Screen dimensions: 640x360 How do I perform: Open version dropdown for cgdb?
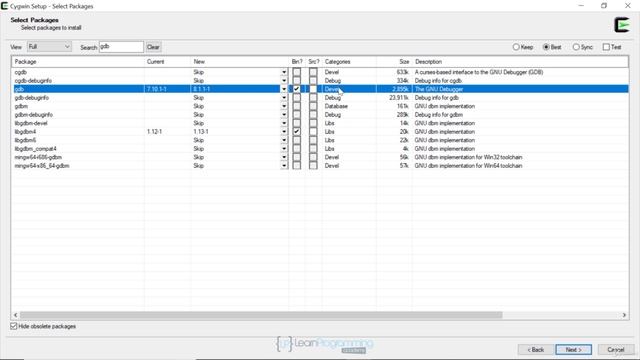coord(284,72)
